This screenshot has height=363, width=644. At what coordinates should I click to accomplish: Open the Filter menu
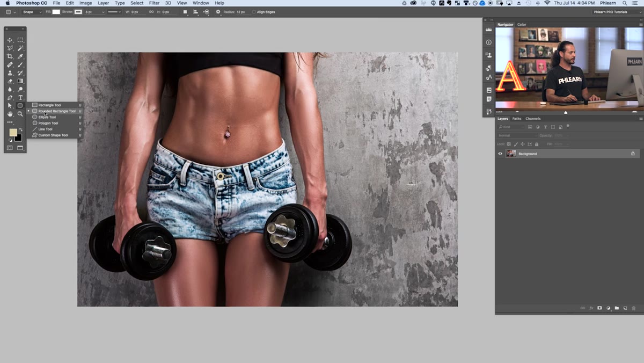click(x=154, y=3)
